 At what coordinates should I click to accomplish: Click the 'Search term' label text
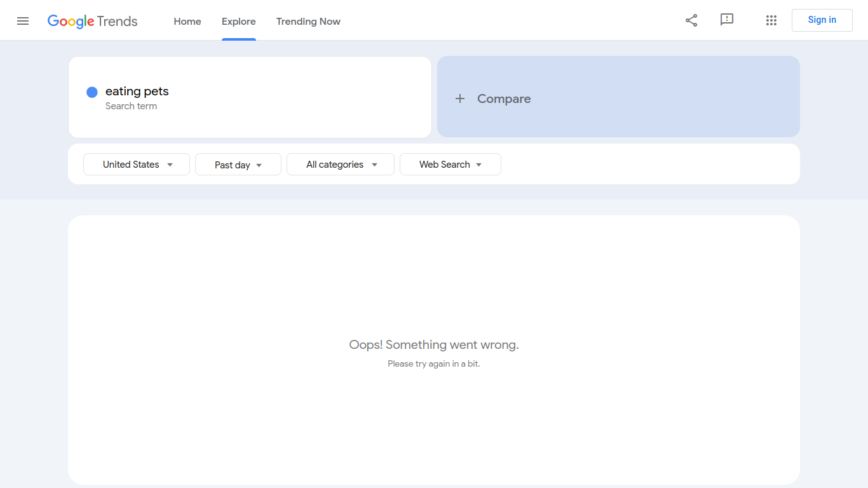tap(131, 106)
